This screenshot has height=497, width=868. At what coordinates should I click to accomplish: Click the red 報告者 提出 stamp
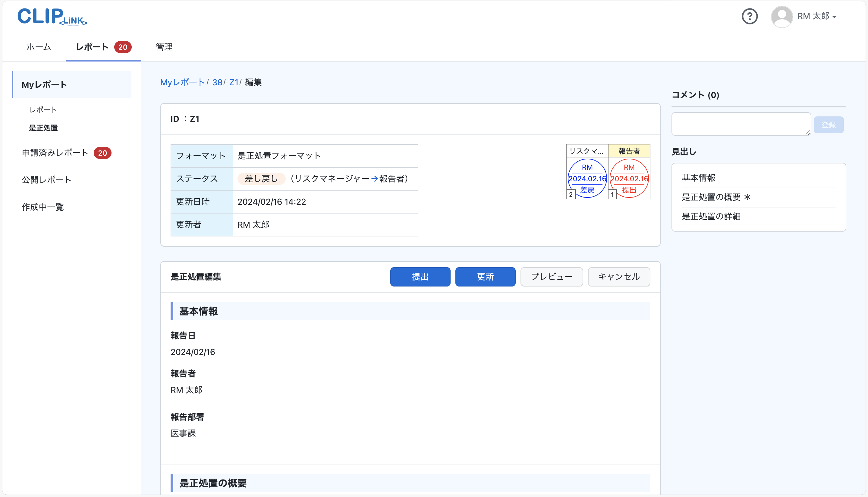coord(629,178)
